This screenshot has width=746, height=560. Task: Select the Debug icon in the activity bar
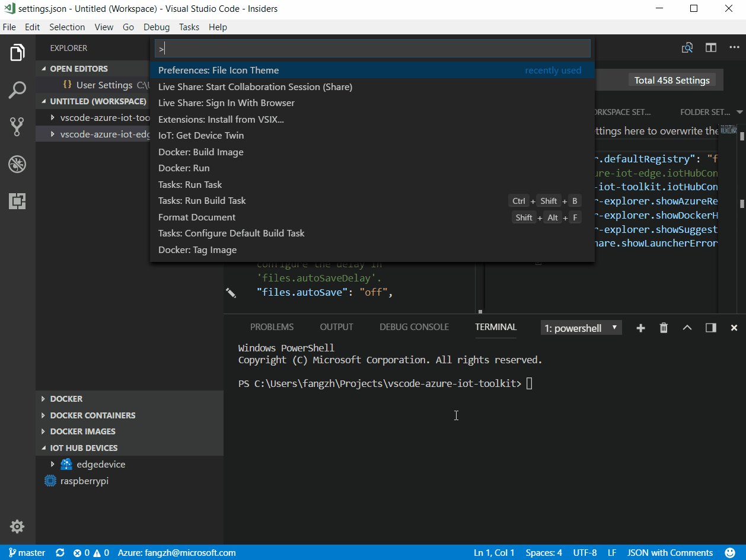17,164
